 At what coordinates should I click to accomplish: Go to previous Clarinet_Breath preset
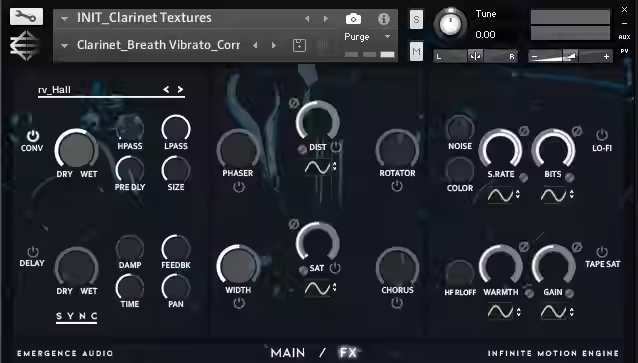click(255, 45)
